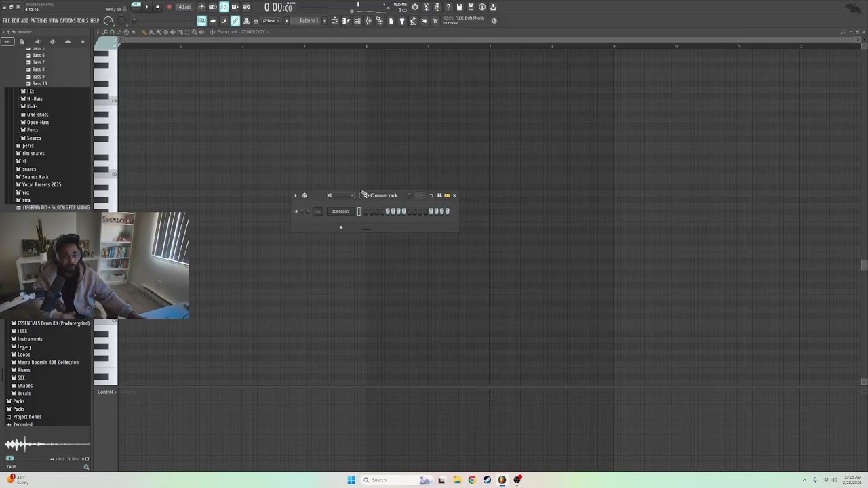Expand Metro Boomin 808 Collection folder
Screen dimensions: 868x488
[48, 362]
